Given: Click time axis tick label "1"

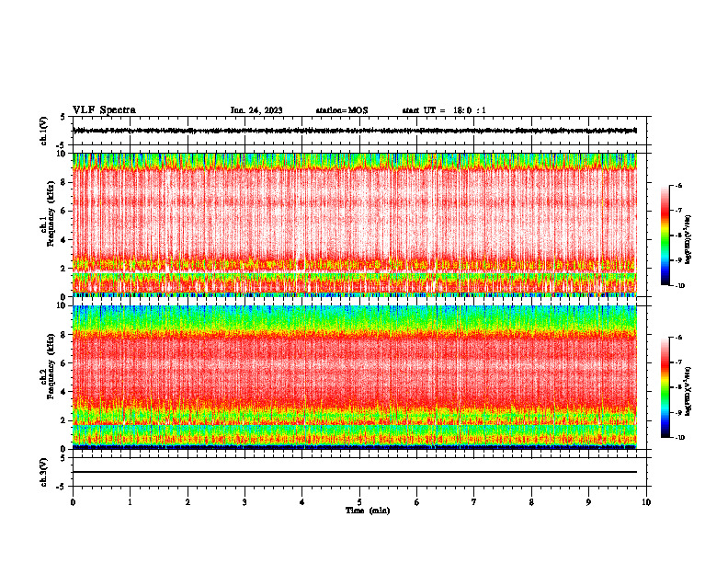Looking at the screenshot, I should 130,502.
